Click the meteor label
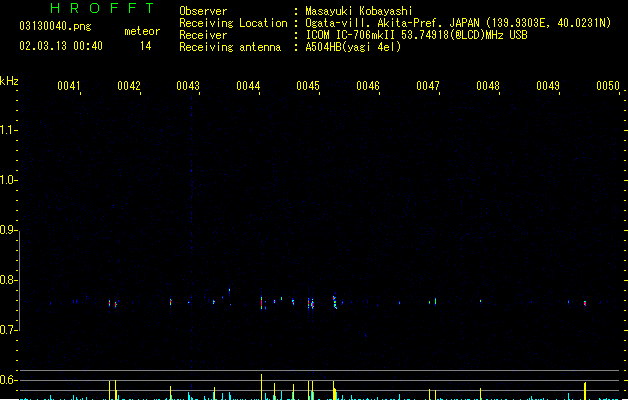Image resolution: width=629 pixels, height=400 pixels. (142, 31)
